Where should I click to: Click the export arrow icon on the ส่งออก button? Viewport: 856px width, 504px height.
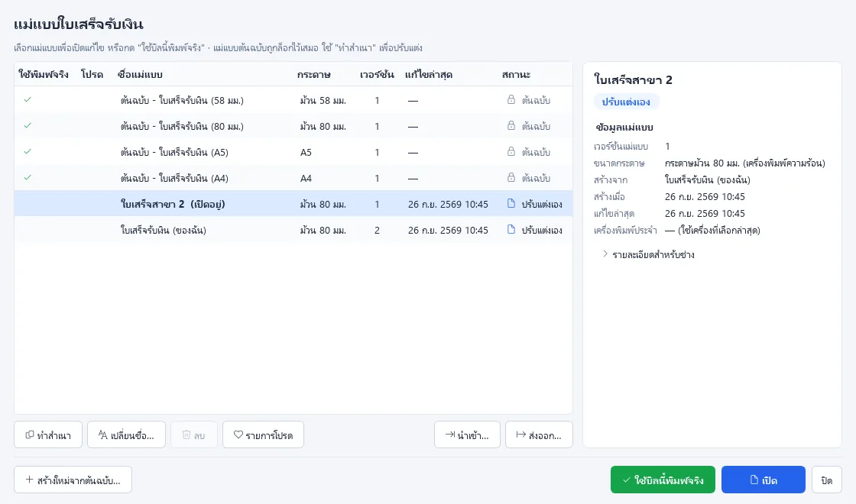pyautogui.click(x=520, y=435)
